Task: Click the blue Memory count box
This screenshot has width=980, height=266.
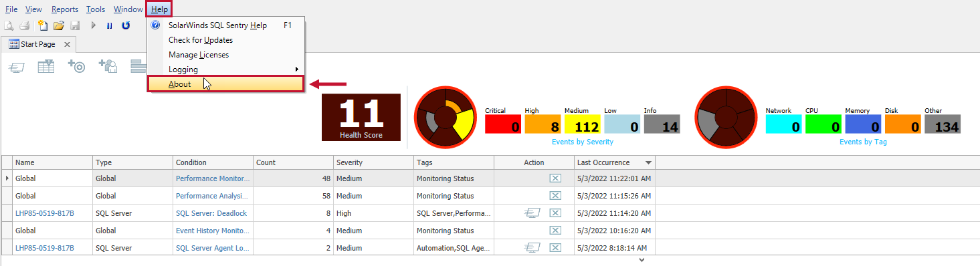Action: pos(863,124)
